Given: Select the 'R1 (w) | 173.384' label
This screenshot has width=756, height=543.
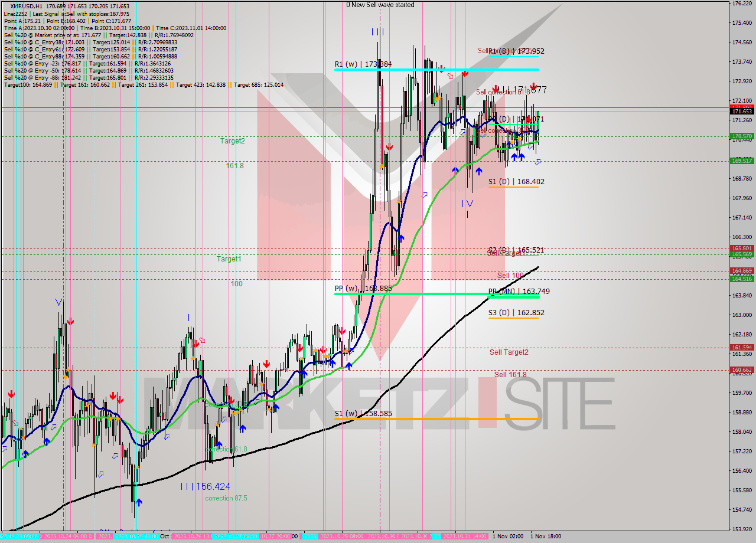Looking at the screenshot, I should click(x=363, y=64).
